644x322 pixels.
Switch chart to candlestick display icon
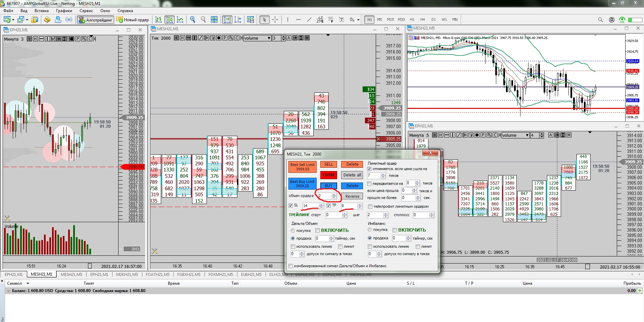pos(170,19)
